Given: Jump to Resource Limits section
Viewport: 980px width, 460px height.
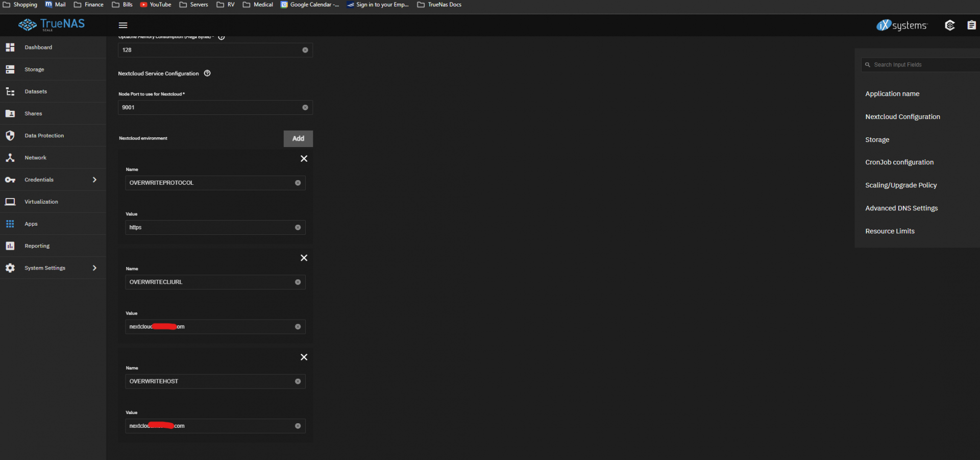Looking at the screenshot, I should [890, 231].
